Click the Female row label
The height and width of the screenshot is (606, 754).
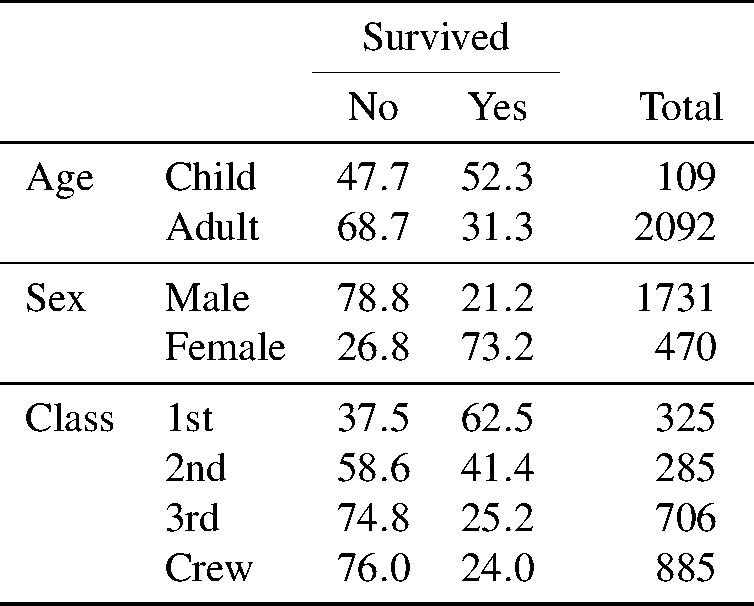[225, 348]
